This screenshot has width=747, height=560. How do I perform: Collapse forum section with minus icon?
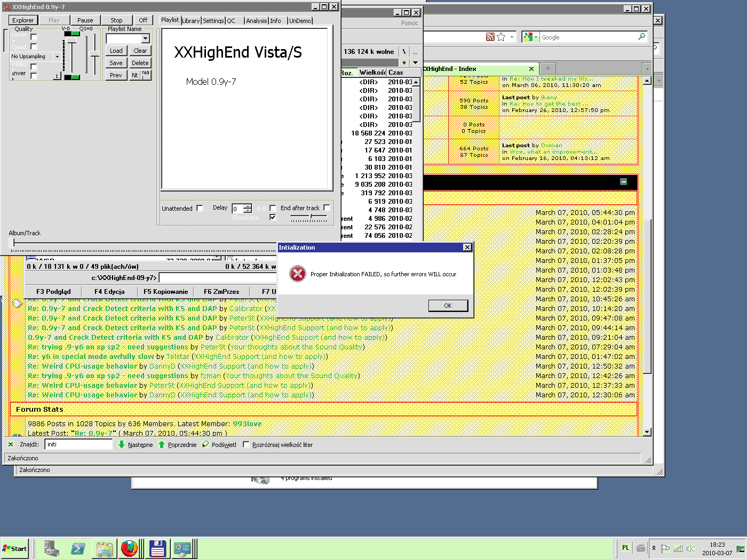pyautogui.click(x=623, y=182)
